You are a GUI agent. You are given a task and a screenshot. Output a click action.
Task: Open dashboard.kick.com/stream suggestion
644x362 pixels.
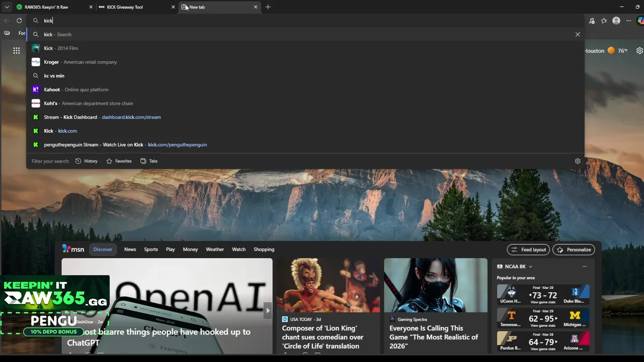tap(305, 117)
